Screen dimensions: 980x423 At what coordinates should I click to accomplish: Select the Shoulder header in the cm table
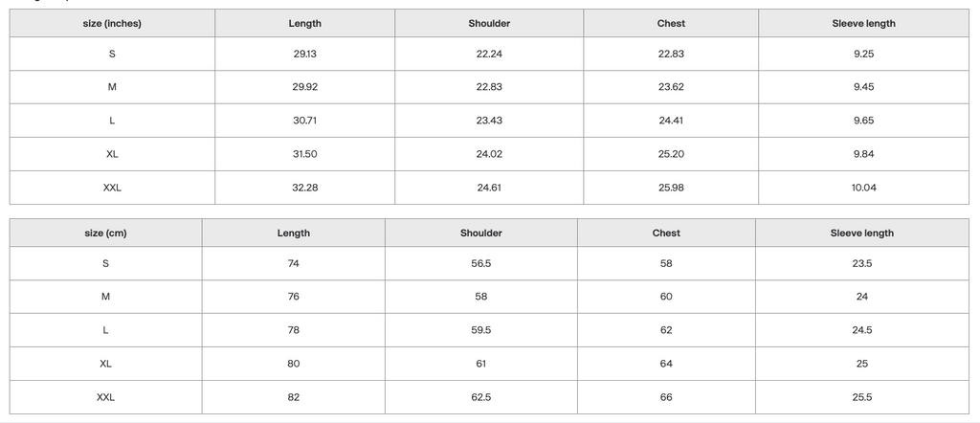point(481,233)
